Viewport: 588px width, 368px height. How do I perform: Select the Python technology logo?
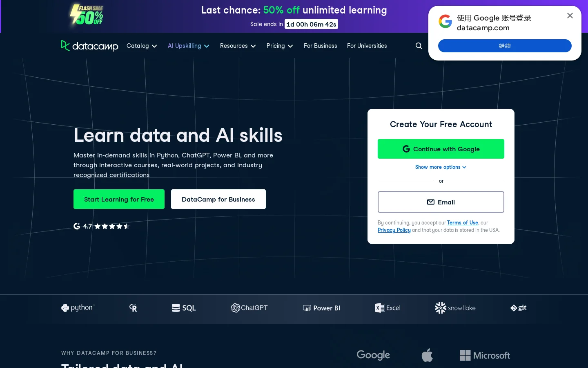pyautogui.click(x=78, y=308)
